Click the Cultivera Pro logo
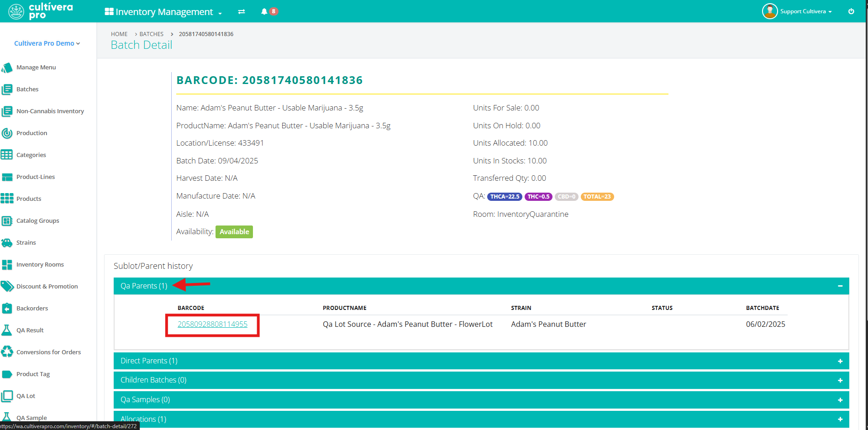The image size is (868, 430). [40, 11]
